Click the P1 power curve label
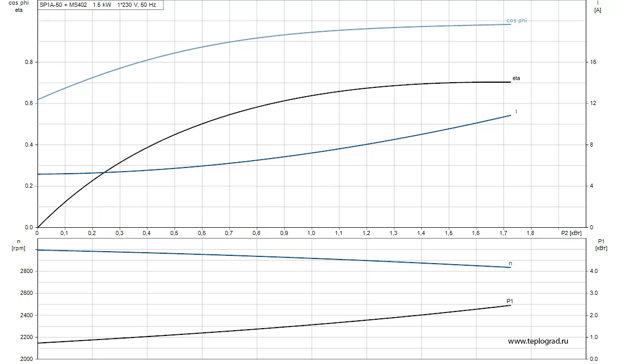The height and width of the screenshot is (364, 617). 510,301
